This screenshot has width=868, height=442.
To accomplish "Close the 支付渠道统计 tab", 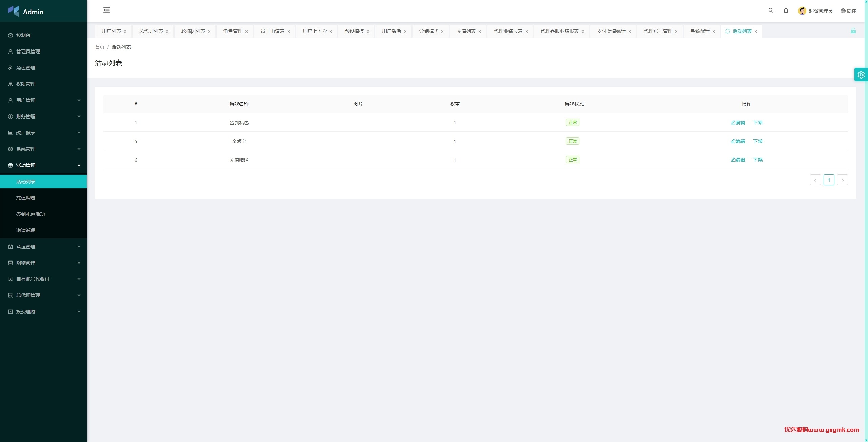I will coord(630,31).
